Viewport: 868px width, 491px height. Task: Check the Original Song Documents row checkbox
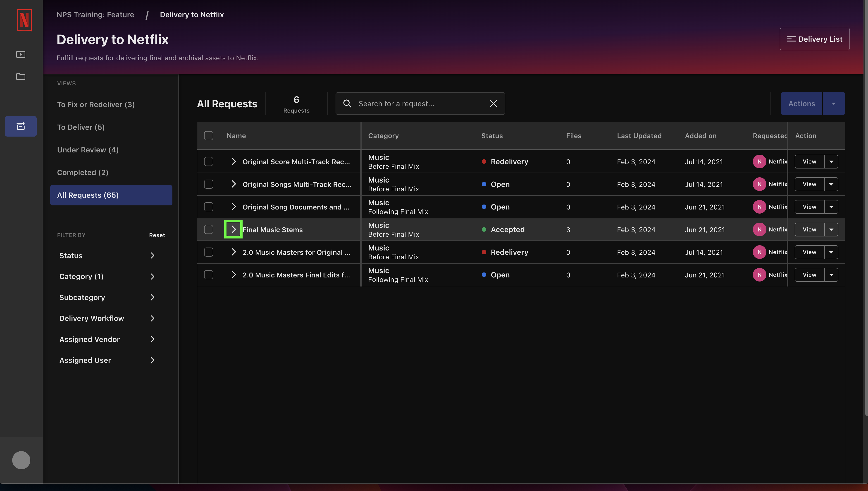[x=209, y=207]
